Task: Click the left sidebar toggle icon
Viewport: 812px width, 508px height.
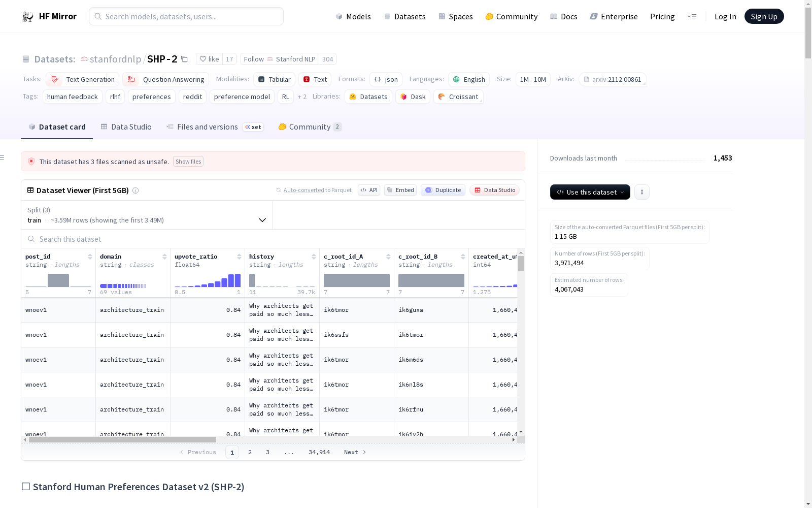Action: tap(3, 157)
